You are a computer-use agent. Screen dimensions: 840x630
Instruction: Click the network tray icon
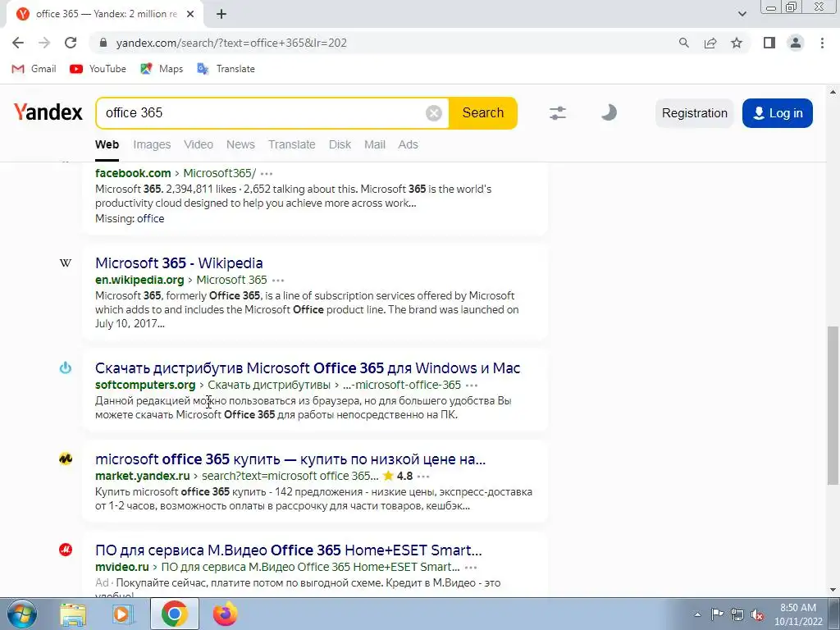737,614
